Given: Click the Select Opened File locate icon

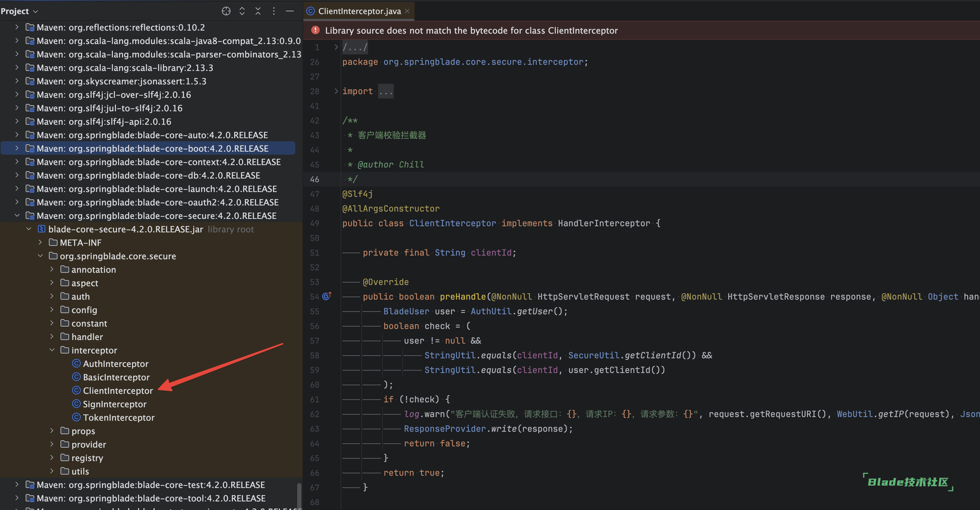Looking at the screenshot, I should [226, 11].
